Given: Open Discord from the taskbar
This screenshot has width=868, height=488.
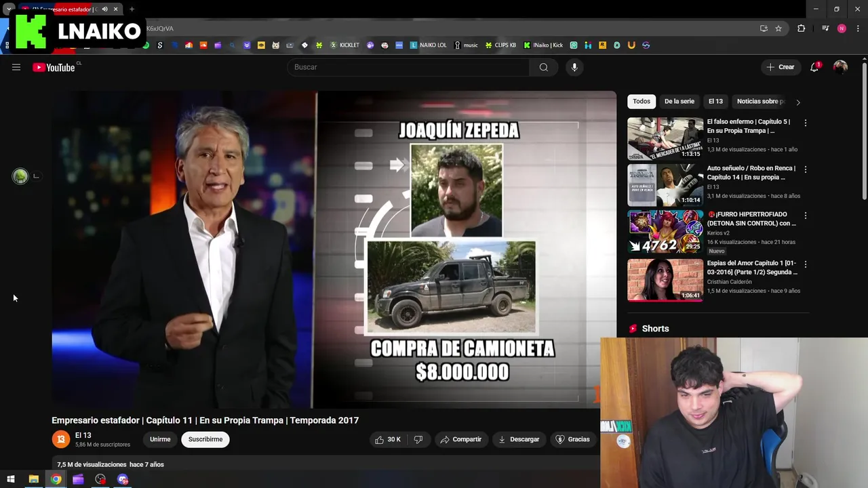Looking at the screenshot, I should coord(123,479).
